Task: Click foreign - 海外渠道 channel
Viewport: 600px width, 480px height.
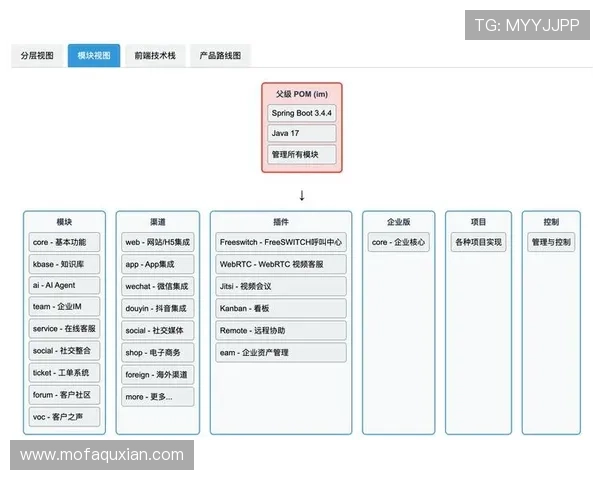Action: tap(158, 375)
